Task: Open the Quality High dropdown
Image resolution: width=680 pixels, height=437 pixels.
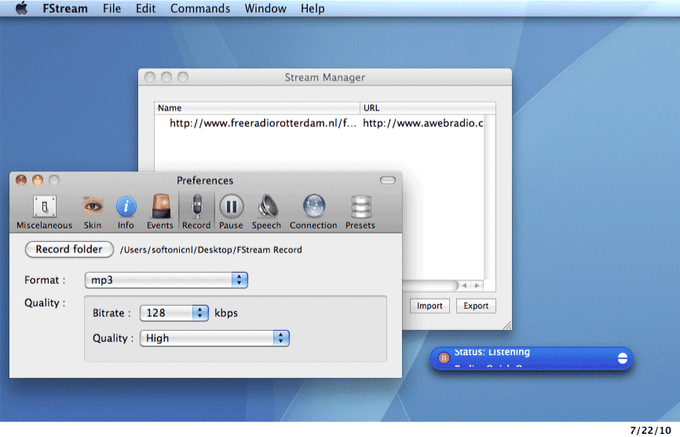Action: point(215,338)
